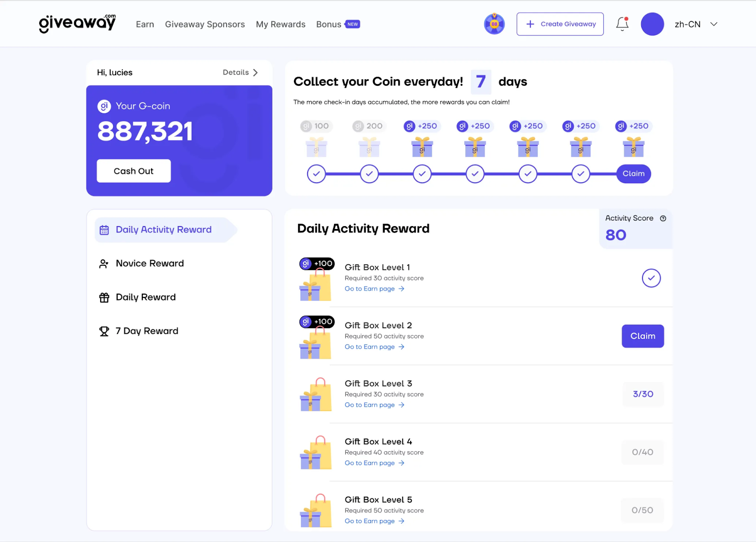Viewport: 756px width, 542px height.
Task: Click the 887,321 G-coin balance
Action: click(x=145, y=132)
